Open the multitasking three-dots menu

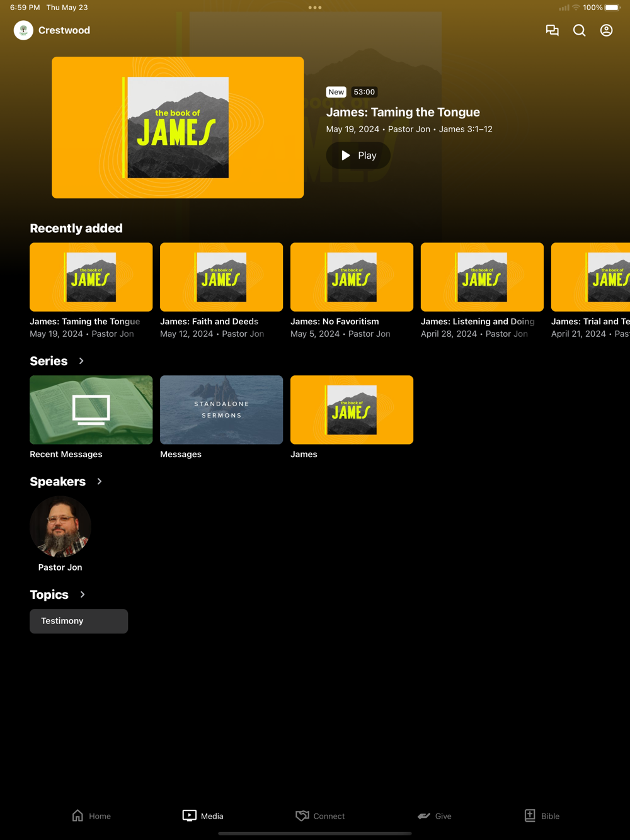tap(315, 8)
